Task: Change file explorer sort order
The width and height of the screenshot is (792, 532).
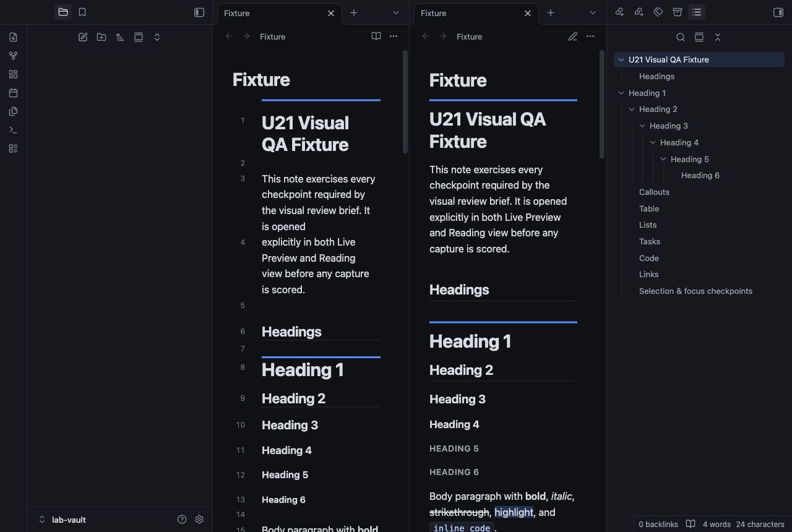Action: coord(120,37)
